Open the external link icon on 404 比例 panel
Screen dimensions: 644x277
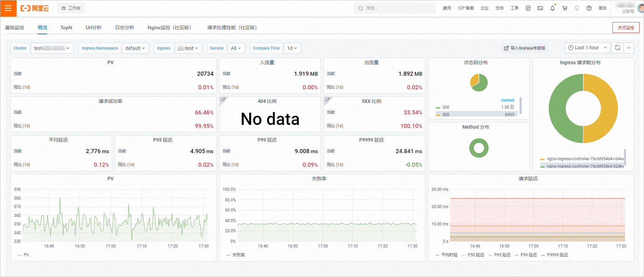pyautogui.click(x=223, y=100)
